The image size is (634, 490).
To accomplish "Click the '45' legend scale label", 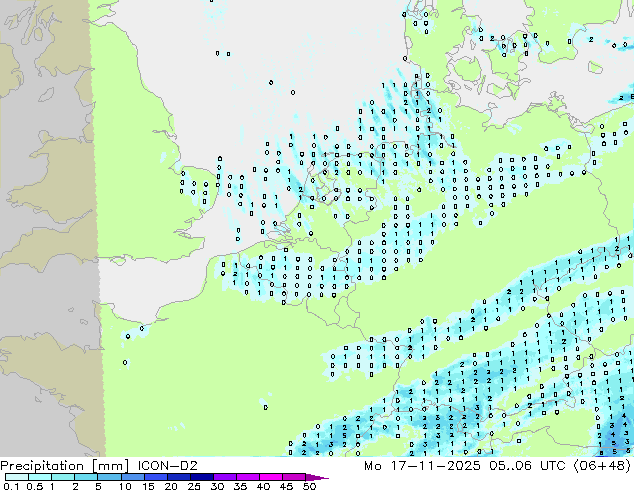I will tap(286, 486).
